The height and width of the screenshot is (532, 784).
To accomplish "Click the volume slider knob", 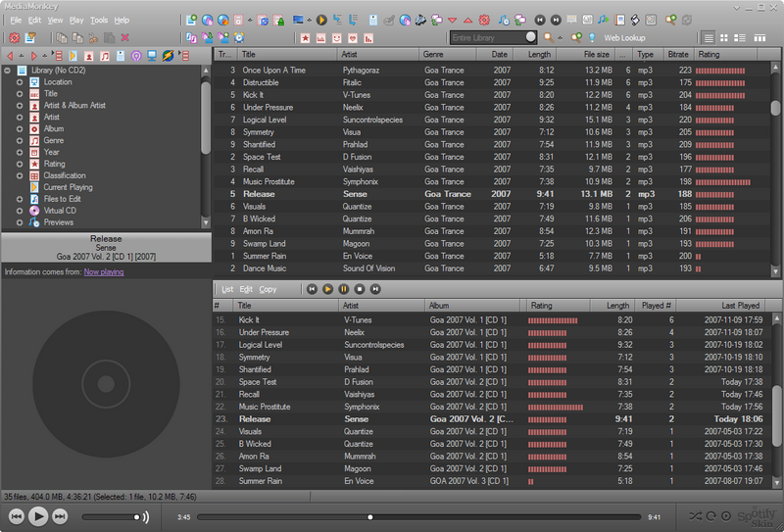I will pos(136,517).
